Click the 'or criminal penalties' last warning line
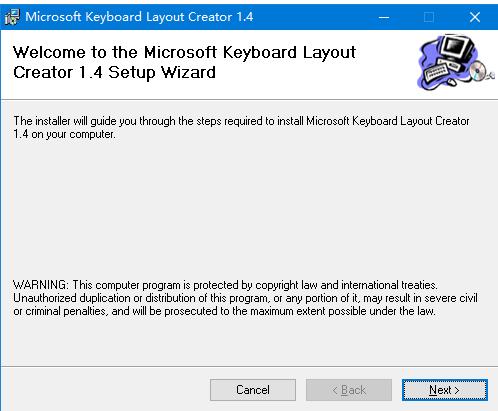The image size is (498, 411). coord(224,311)
